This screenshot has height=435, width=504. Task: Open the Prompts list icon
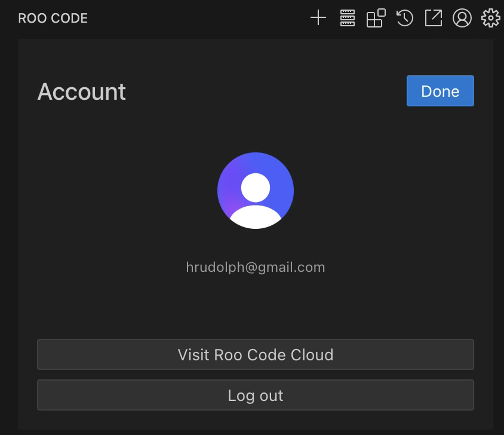346,18
